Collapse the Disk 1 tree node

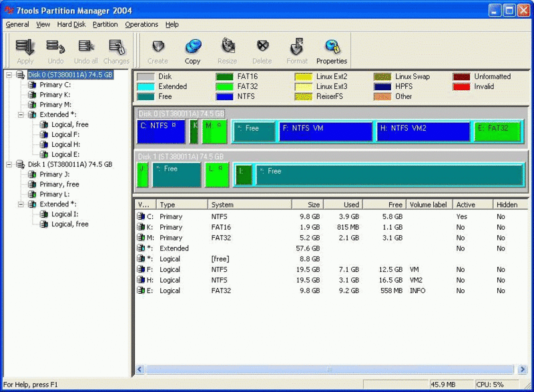[x=9, y=164]
